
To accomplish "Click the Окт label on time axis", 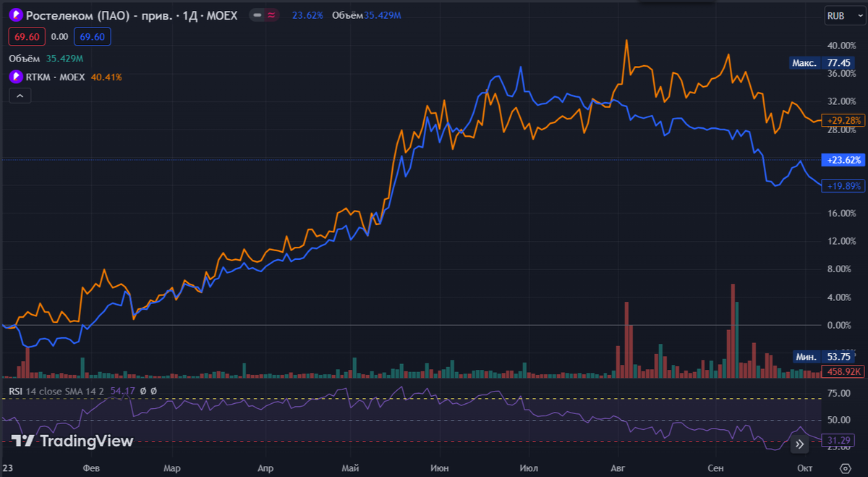I will pos(804,468).
